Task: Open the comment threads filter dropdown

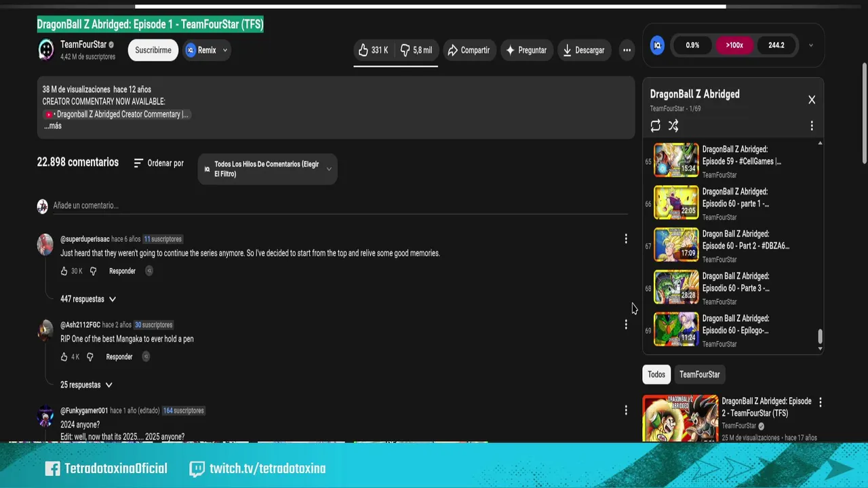Action: (267, 169)
